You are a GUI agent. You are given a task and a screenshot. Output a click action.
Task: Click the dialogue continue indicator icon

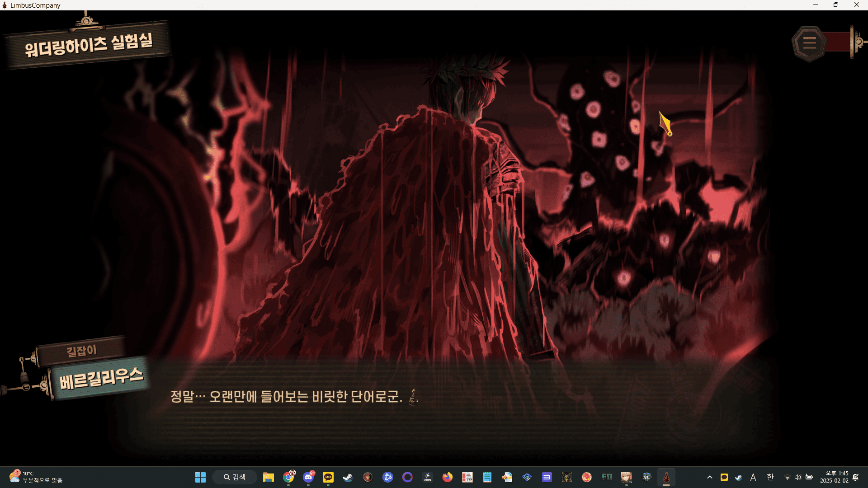413,398
